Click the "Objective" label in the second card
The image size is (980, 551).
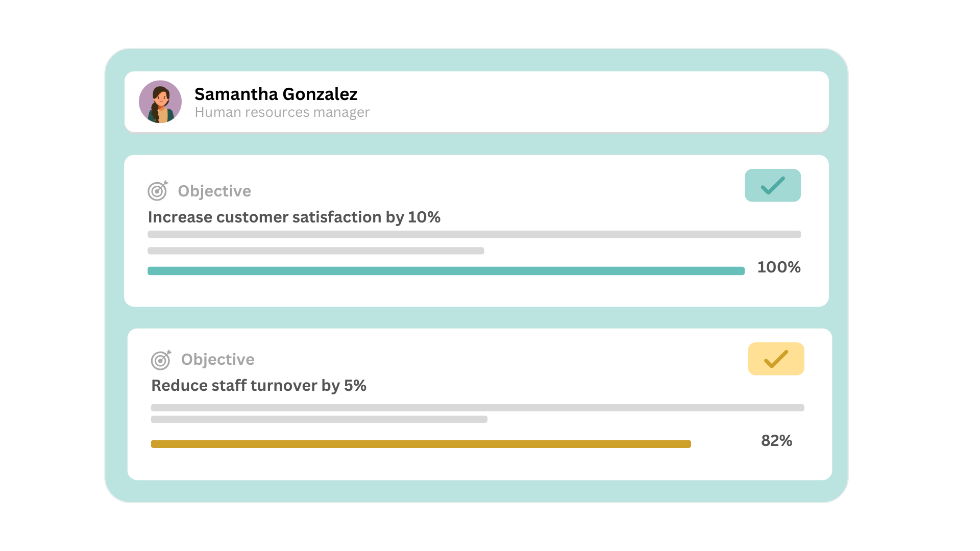click(218, 360)
